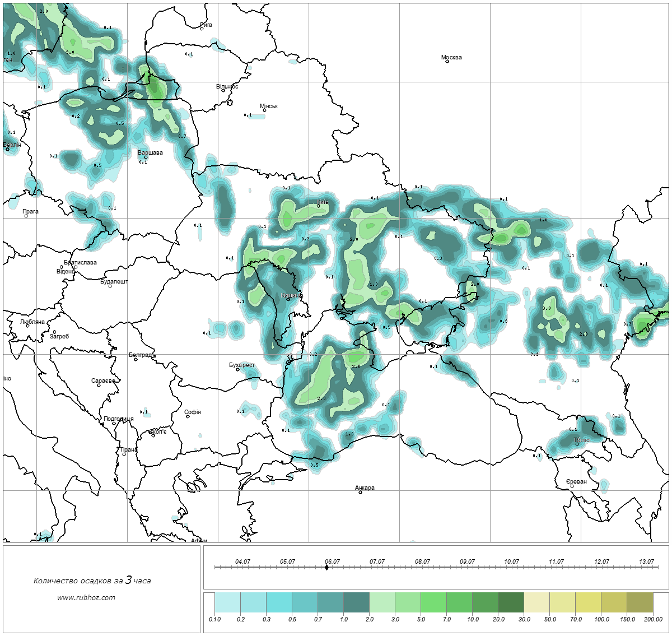Select the Bucharest city marker
Image resolution: width=672 pixels, height=636 pixels.
click(x=237, y=369)
